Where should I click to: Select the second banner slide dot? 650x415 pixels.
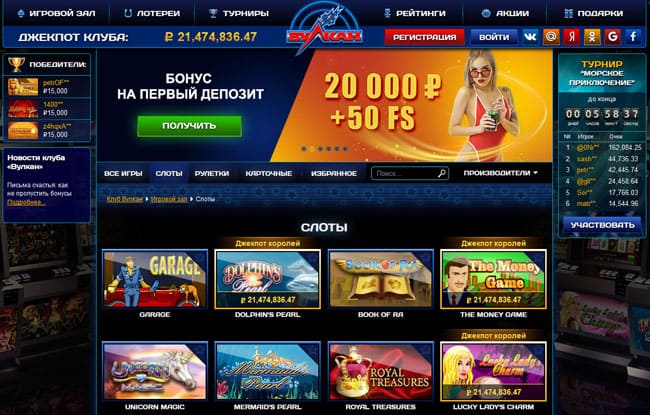click(312, 149)
